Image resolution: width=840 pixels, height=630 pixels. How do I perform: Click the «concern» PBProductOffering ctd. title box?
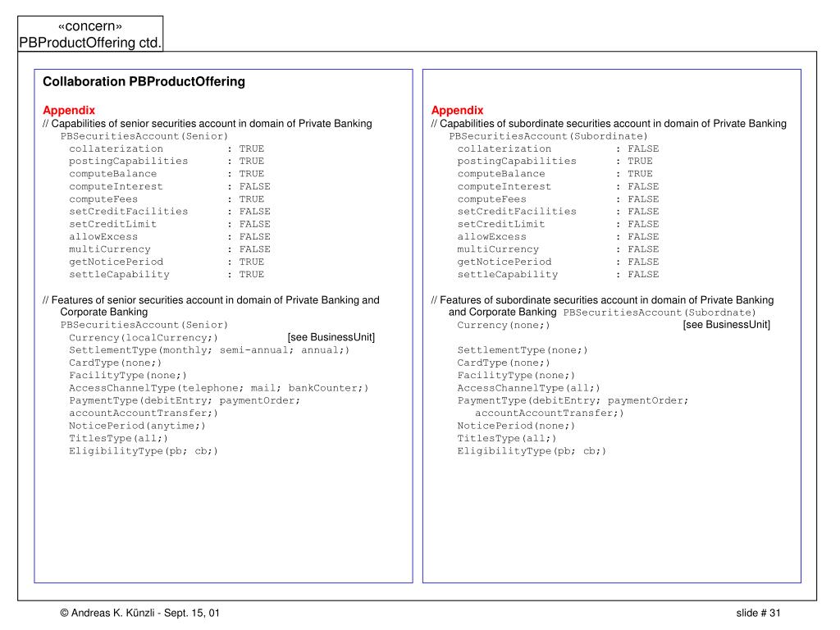(x=90, y=34)
